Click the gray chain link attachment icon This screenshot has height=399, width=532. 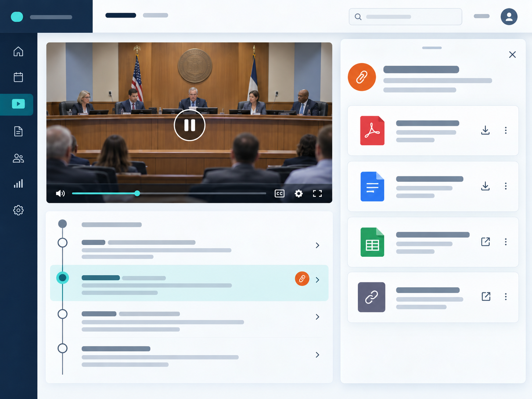pyautogui.click(x=371, y=297)
